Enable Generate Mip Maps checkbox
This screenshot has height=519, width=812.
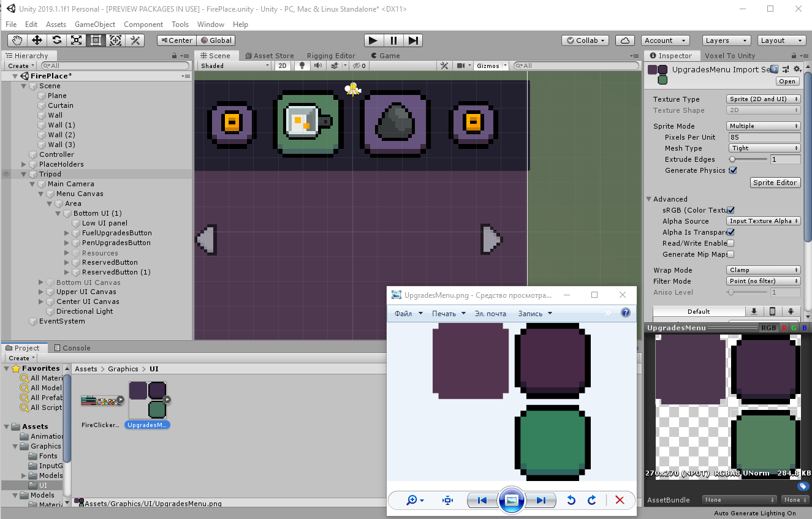click(x=730, y=254)
